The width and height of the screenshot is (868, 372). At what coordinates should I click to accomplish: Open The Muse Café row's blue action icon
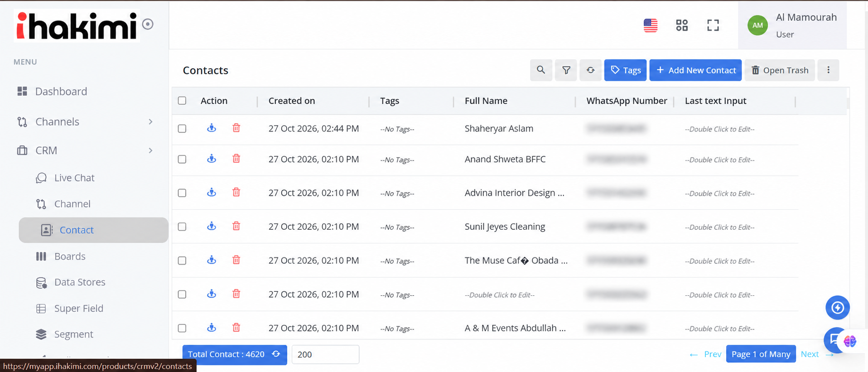pyautogui.click(x=212, y=260)
